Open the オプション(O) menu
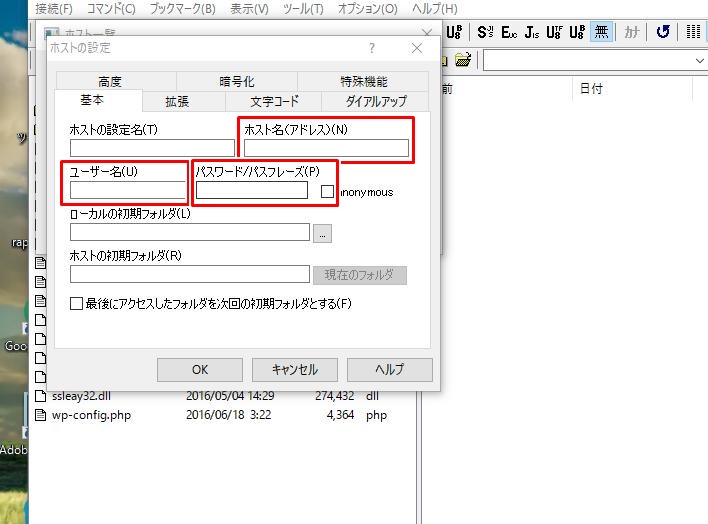Screen dimensions: 708x524 (x=368, y=9)
